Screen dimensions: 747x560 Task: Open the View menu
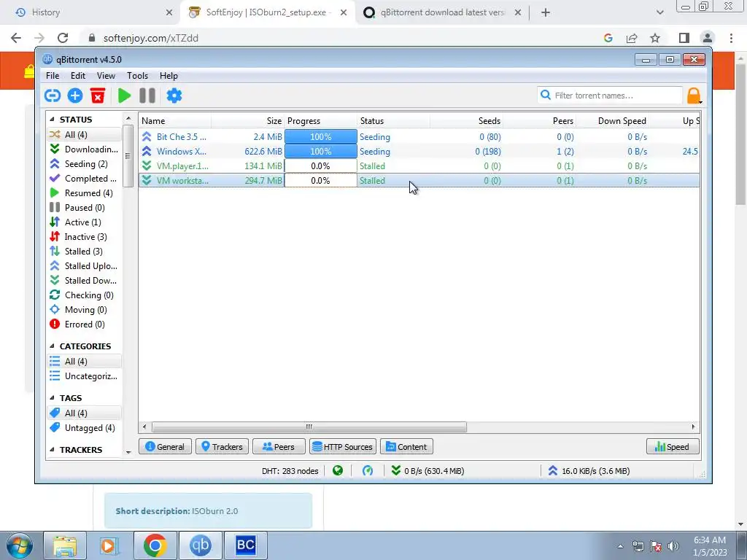106,76
